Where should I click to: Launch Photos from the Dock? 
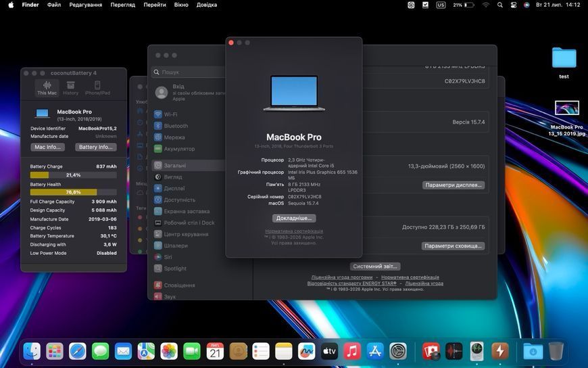(x=169, y=352)
